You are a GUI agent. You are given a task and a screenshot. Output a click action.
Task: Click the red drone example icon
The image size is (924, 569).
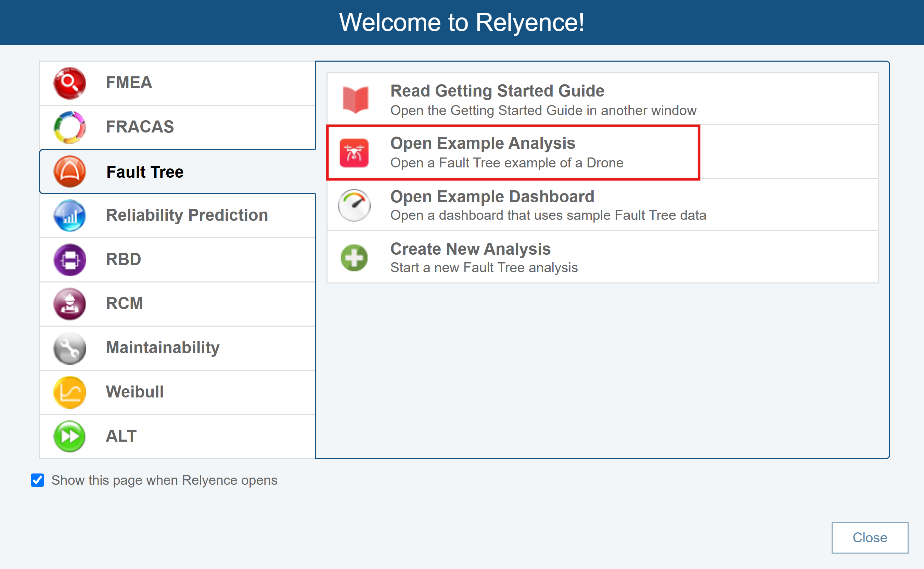click(x=354, y=153)
